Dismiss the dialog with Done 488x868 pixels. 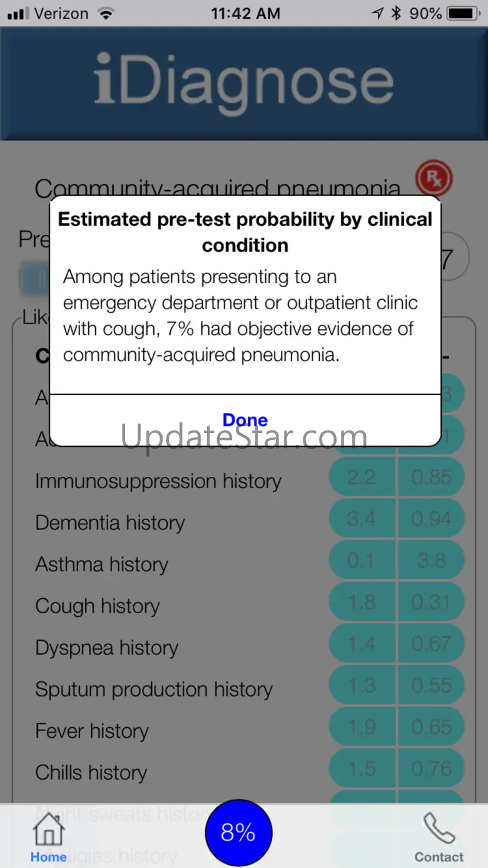[x=245, y=420]
